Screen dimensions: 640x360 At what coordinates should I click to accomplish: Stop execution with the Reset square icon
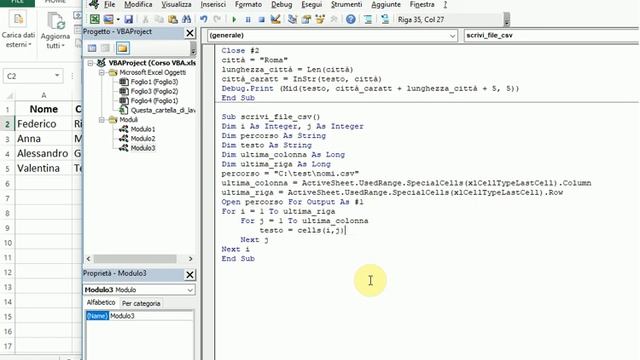pos(262,19)
